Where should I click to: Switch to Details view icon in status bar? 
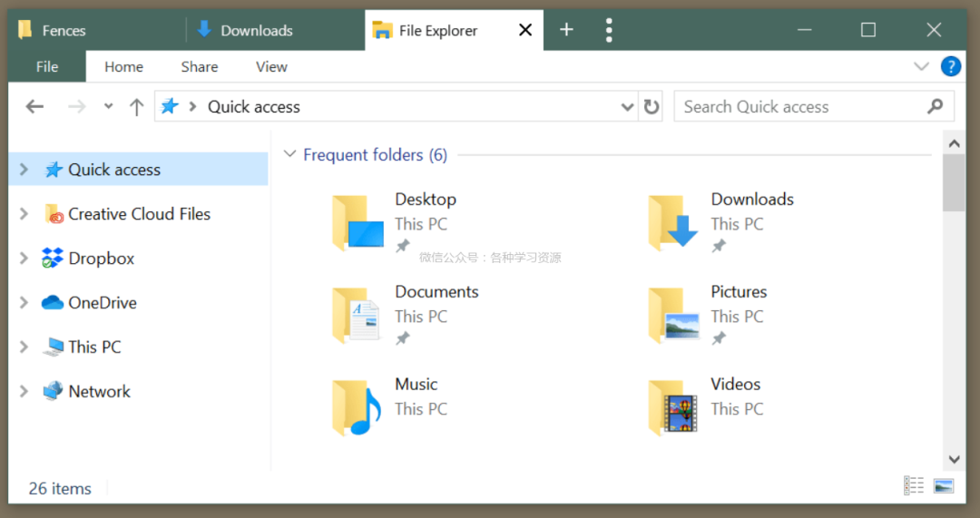[914, 485]
